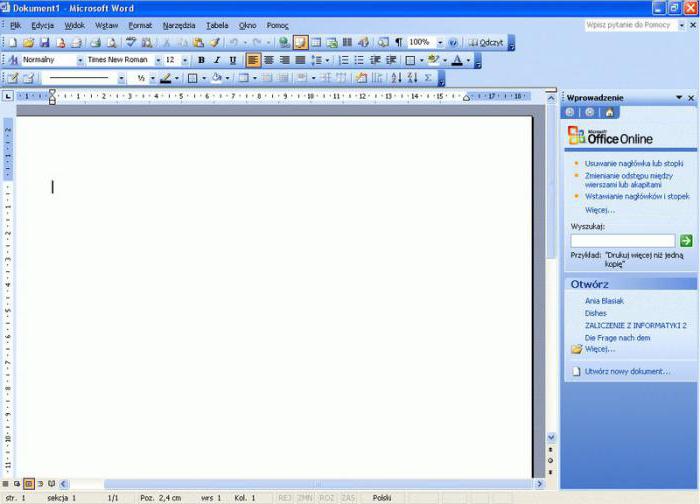Select the Draw Table pencil icon
The image size is (700, 504).
[12, 78]
